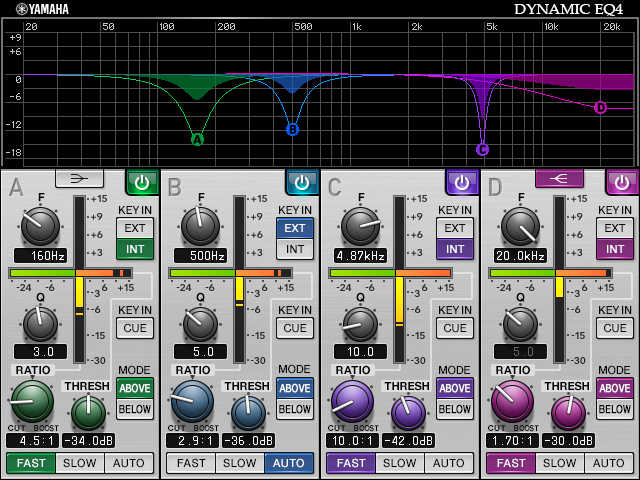Click band C Q knob
The height and width of the screenshot is (480, 640).
click(x=360, y=324)
